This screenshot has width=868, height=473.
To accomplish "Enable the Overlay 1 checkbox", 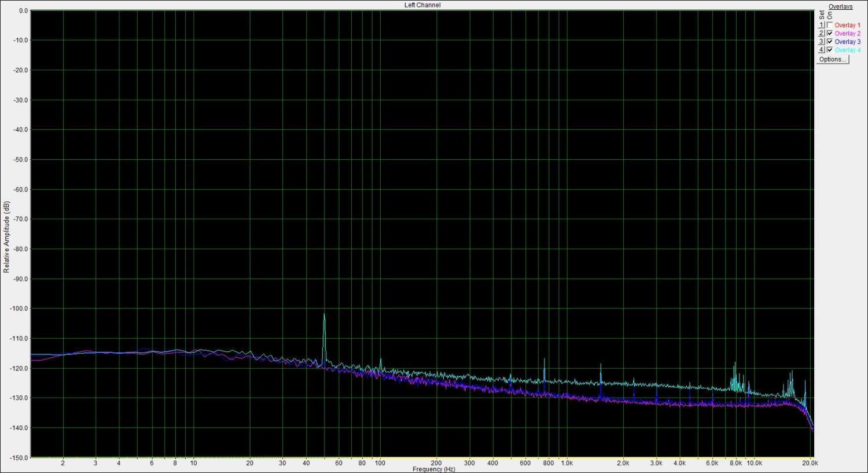I will [x=830, y=25].
